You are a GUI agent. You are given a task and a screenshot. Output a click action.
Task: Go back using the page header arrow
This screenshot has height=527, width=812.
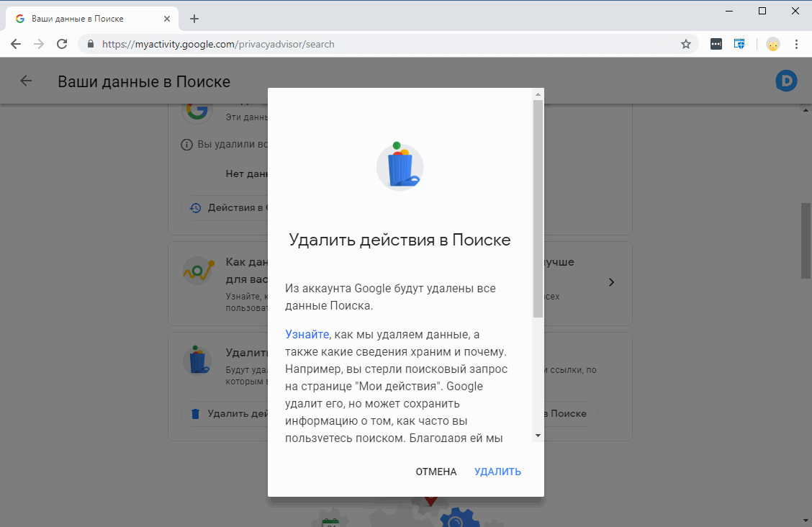click(26, 81)
